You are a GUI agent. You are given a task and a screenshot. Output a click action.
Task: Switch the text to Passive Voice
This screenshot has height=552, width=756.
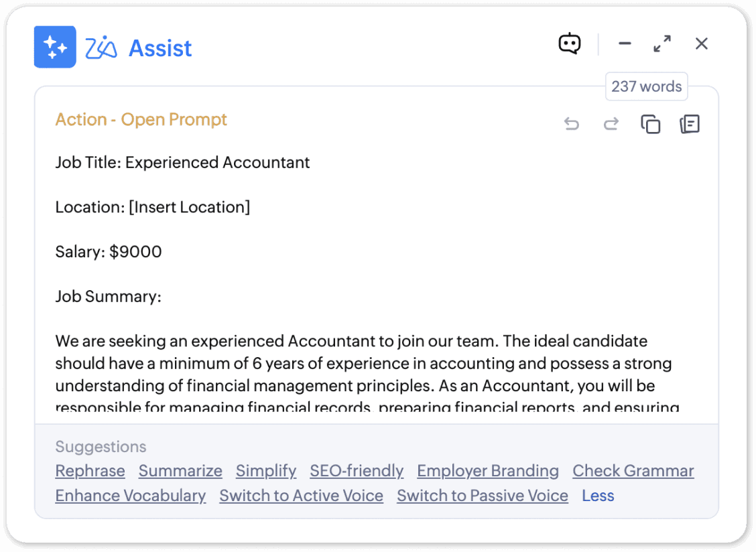click(482, 495)
